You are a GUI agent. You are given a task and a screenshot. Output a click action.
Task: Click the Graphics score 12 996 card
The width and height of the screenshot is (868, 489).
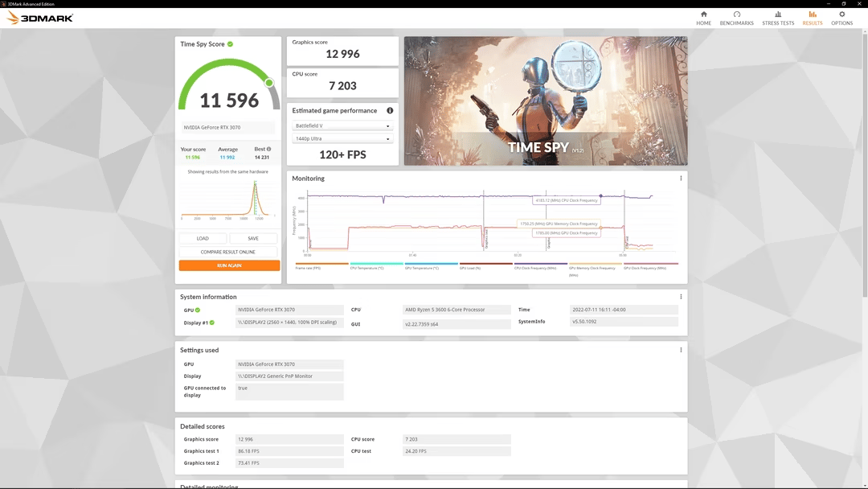[342, 51]
